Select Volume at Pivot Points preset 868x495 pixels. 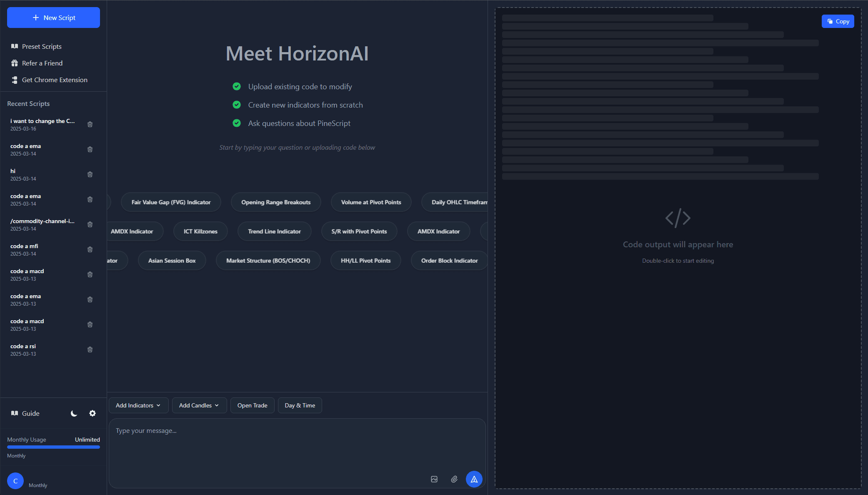point(371,202)
